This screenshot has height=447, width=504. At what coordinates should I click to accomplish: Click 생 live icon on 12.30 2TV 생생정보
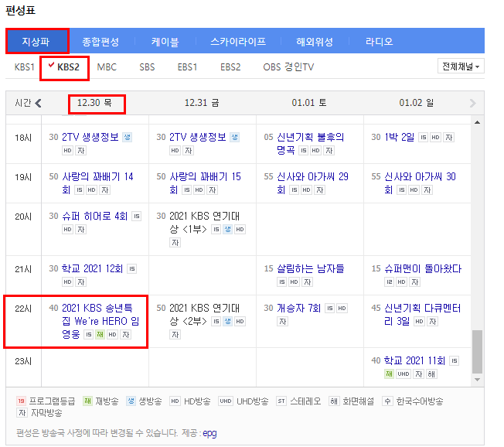pos(128,138)
